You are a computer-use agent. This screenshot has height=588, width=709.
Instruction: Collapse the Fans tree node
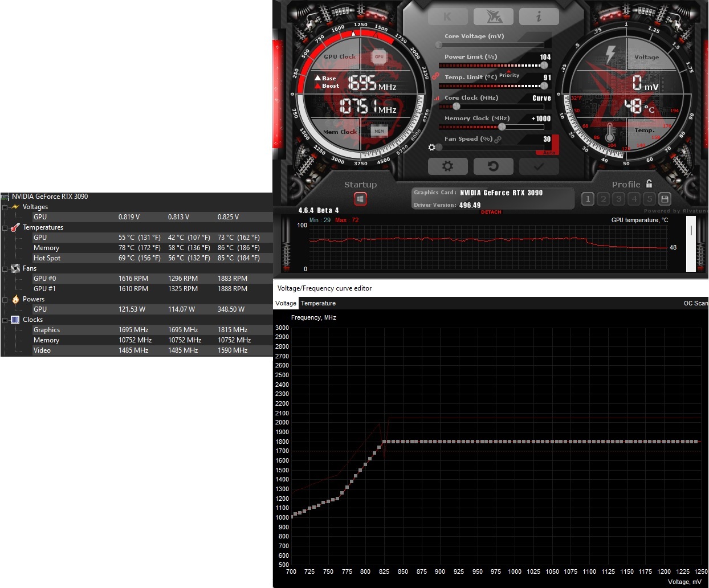[5, 268]
